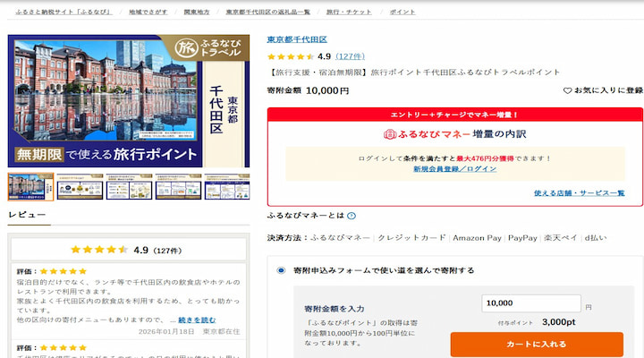Click the クレジットカード payment method text
Viewport: 644px width, 358px height.
tap(411, 238)
